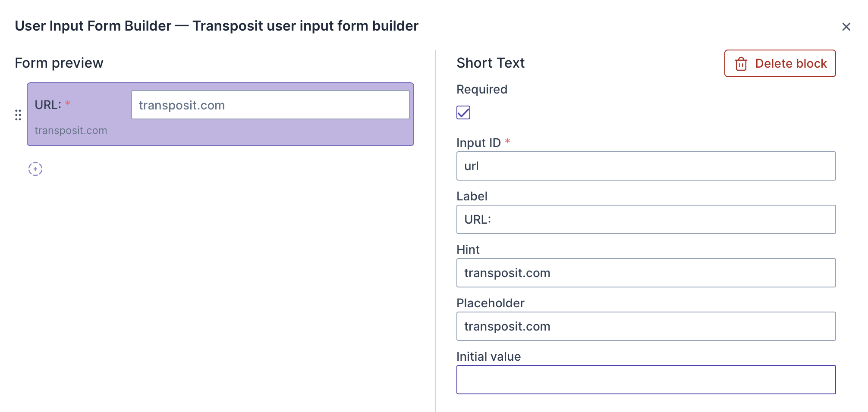868x412 pixels.
Task: Click the hint text below URL preview label
Action: click(71, 131)
